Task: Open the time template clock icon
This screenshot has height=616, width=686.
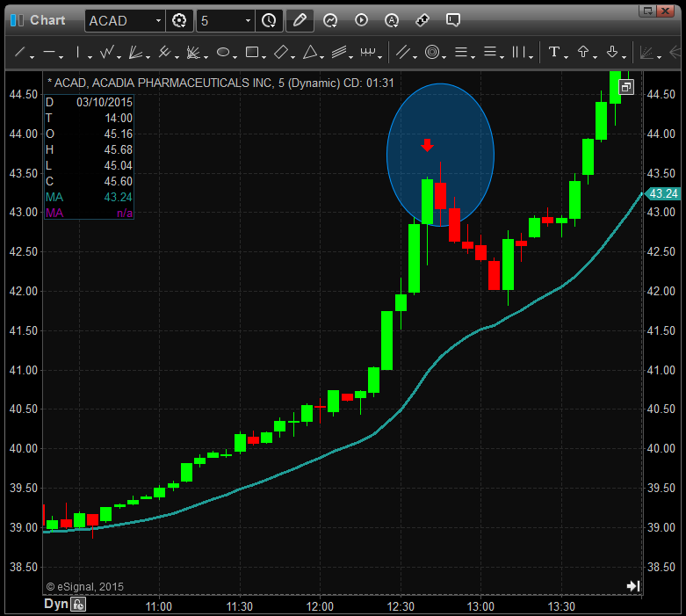Action: click(x=269, y=20)
